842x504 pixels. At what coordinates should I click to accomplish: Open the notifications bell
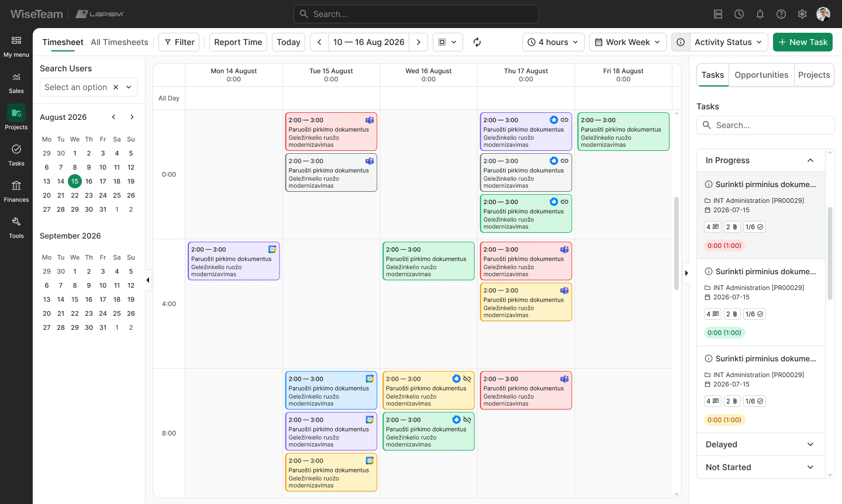(x=760, y=14)
